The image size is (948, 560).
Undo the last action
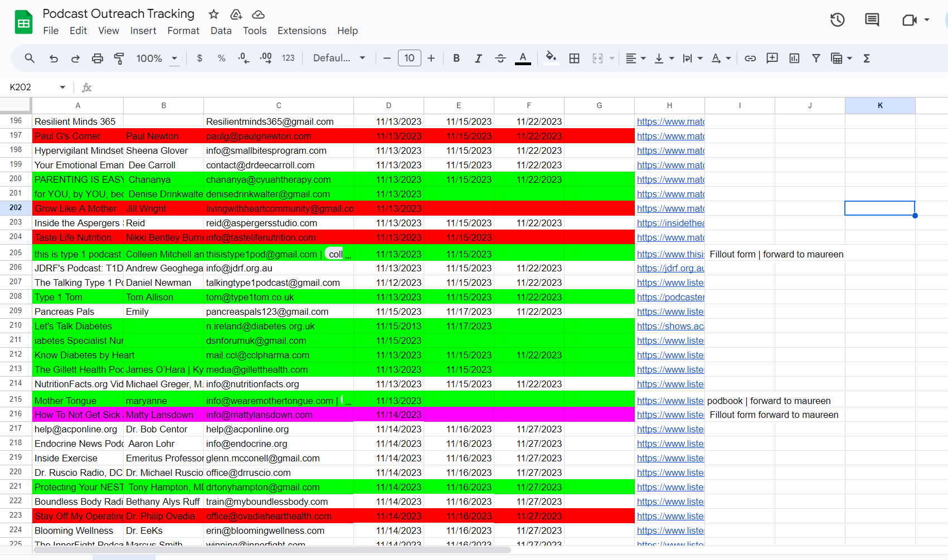(x=54, y=58)
